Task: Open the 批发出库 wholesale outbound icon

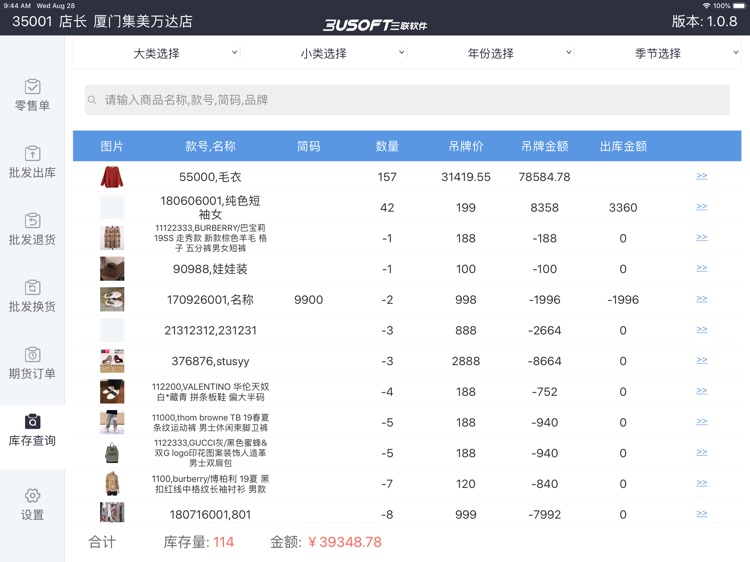Action: (32, 154)
